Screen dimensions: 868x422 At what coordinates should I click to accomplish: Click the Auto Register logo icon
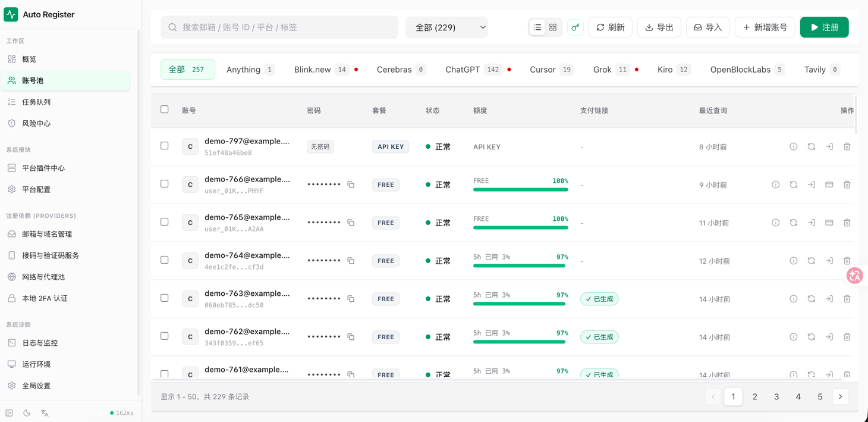click(x=11, y=14)
